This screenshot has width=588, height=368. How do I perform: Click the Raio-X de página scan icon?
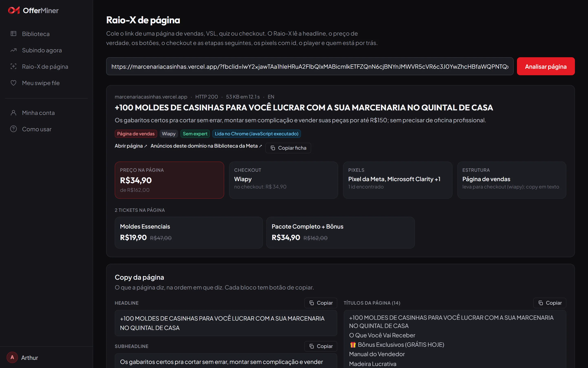click(13, 66)
